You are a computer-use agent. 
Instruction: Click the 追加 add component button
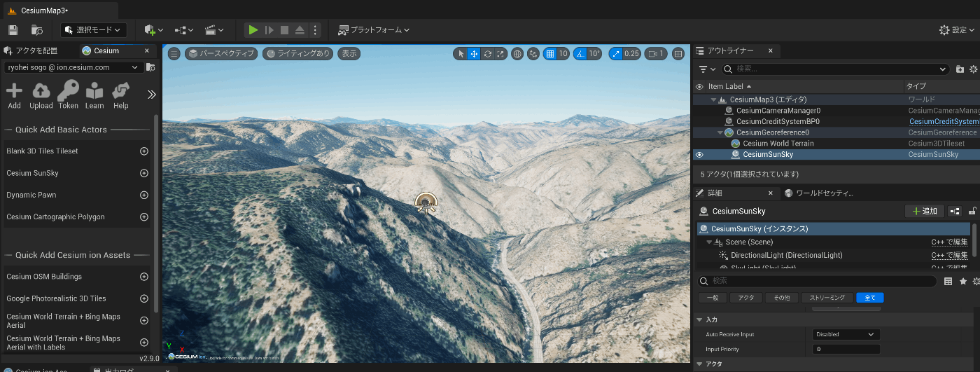tap(924, 211)
